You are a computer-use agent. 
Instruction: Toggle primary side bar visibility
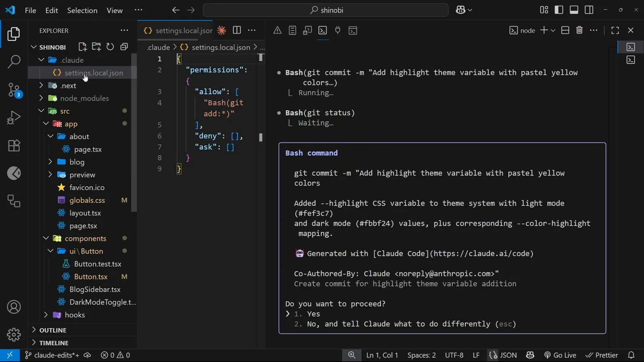pyautogui.click(x=559, y=10)
